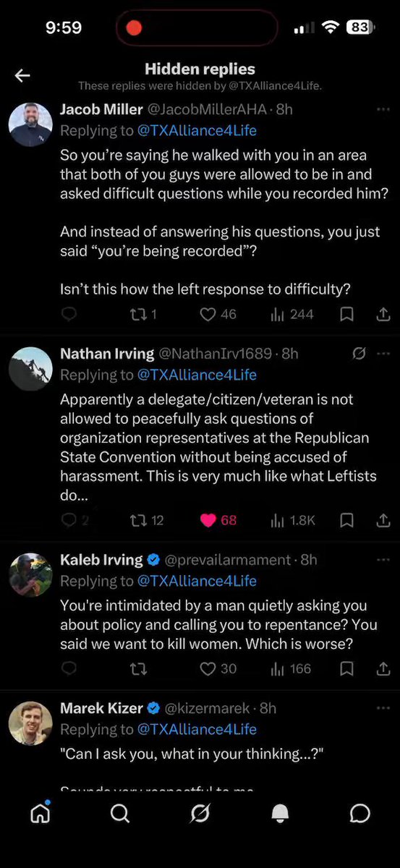
Task: Bookmark Jacob Miller's reply
Action: click(x=347, y=314)
